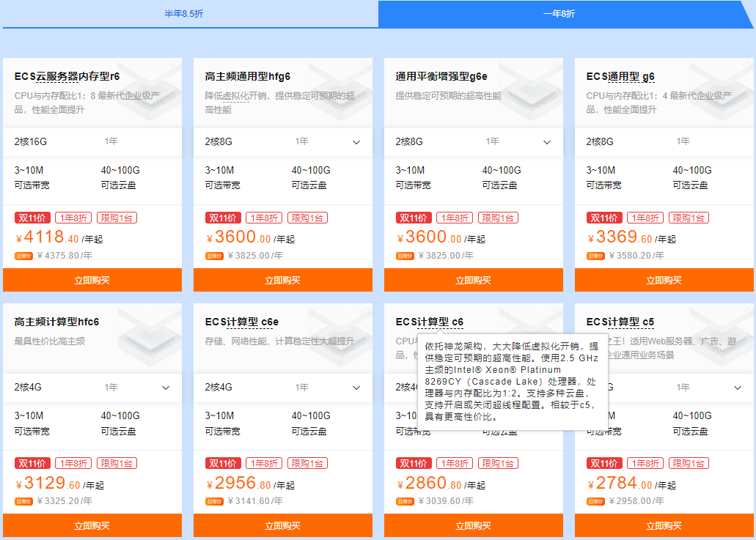
Task: Click 立即购买 for ECS计算型 c6e
Action: coord(282,525)
